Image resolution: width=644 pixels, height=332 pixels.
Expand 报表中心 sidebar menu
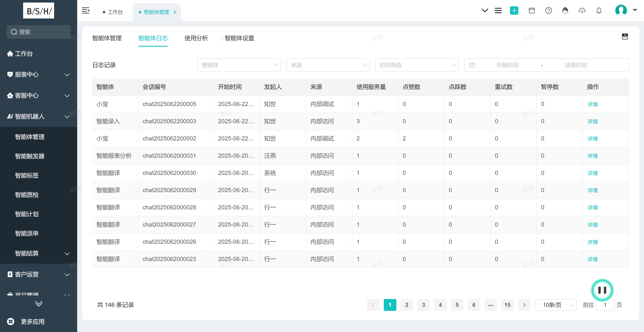39,75
